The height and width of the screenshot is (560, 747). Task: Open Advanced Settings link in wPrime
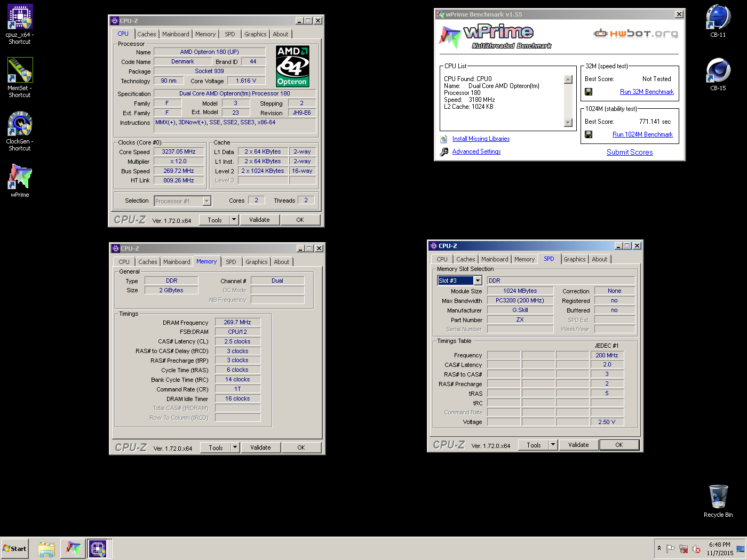click(x=476, y=151)
